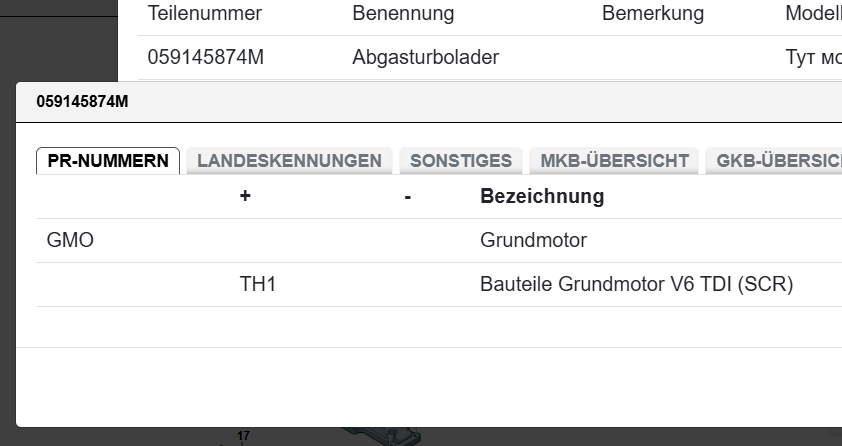Go to the GKB-ÜBERSICHT tab
This screenshot has height=446, width=842.
pos(775,161)
